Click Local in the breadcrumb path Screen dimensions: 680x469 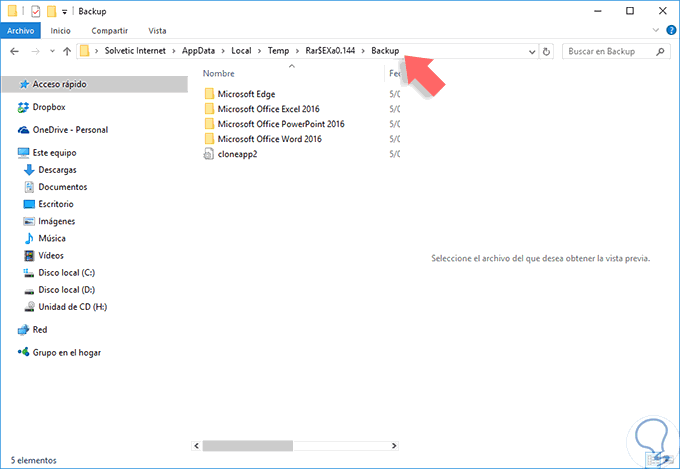241,51
